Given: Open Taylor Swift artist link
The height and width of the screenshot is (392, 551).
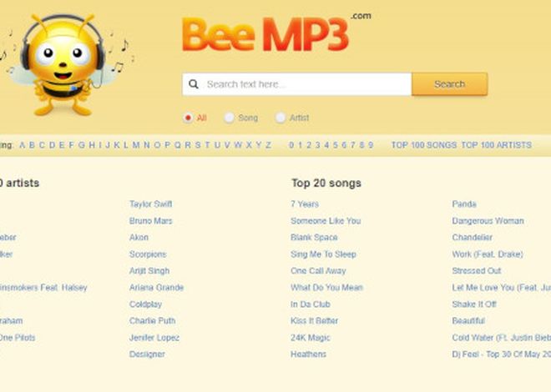Looking at the screenshot, I should pyautogui.click(x=151, y=204).
